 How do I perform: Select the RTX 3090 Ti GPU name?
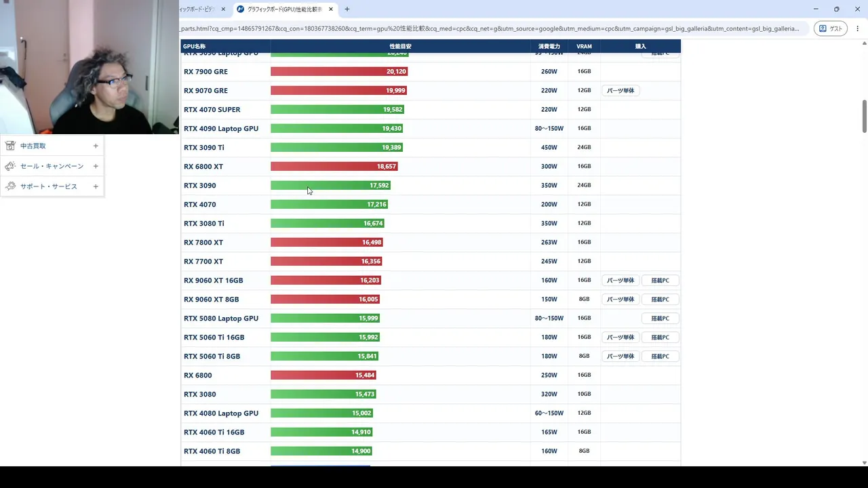(x=203, y=148)
